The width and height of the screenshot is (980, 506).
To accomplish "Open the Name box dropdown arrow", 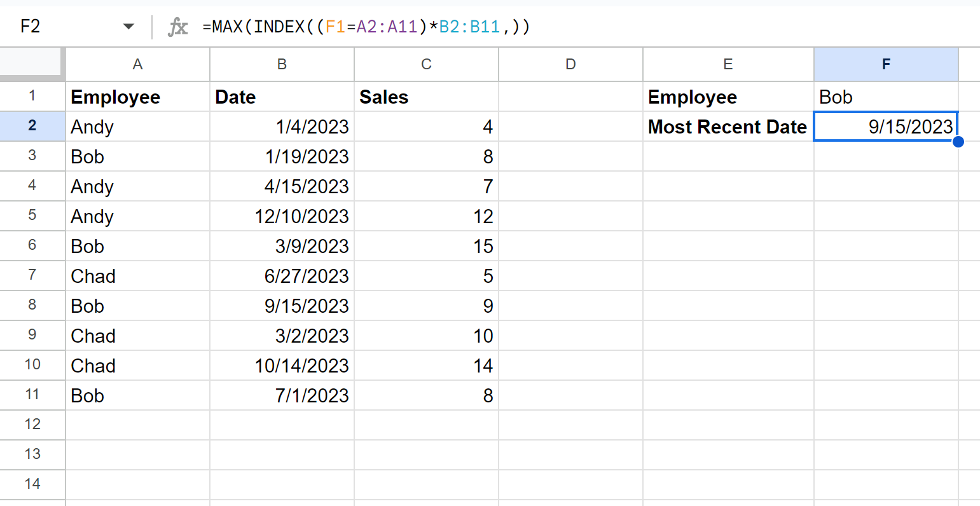I will tap(128, 27).
